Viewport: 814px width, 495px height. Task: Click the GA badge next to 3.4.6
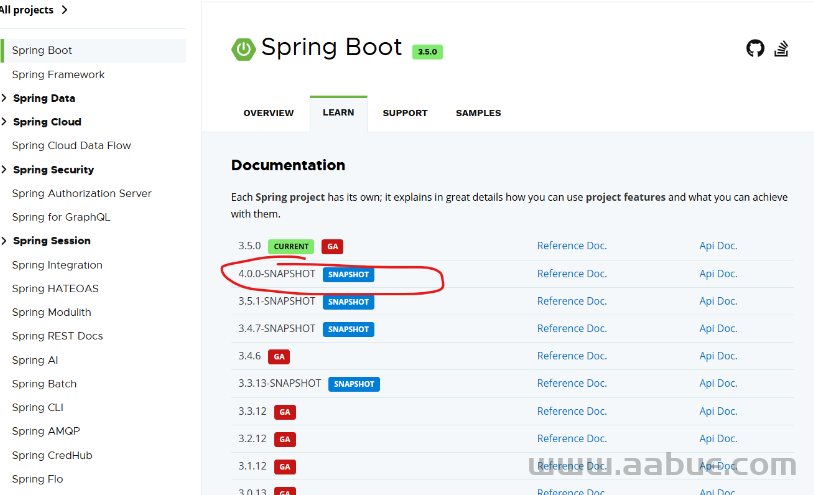(x=279, y=356)
